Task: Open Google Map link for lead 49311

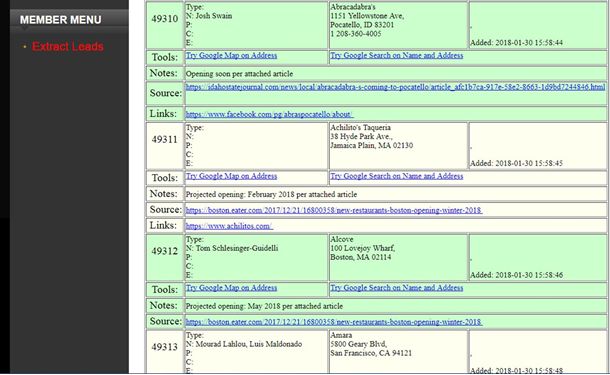Action: 231,176
